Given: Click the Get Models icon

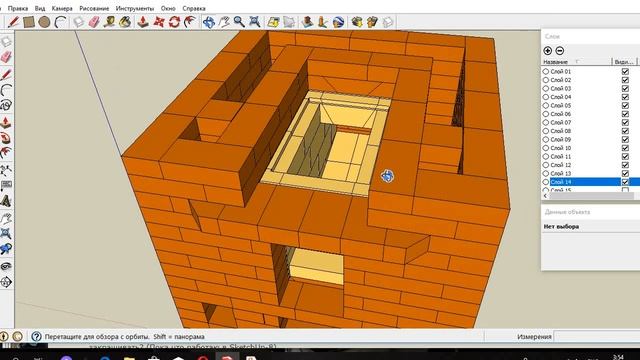Looking at the screenshot, I should pos(357,22).
